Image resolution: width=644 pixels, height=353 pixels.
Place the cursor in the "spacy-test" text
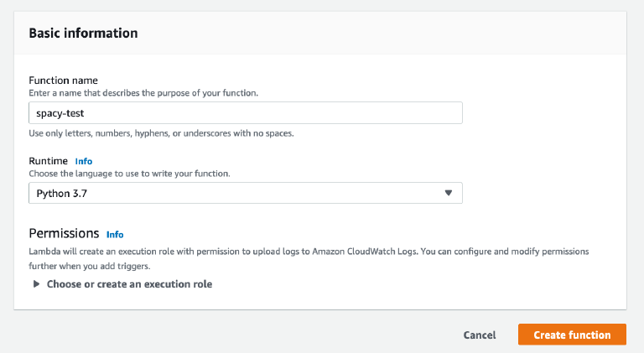click(60, 113)
